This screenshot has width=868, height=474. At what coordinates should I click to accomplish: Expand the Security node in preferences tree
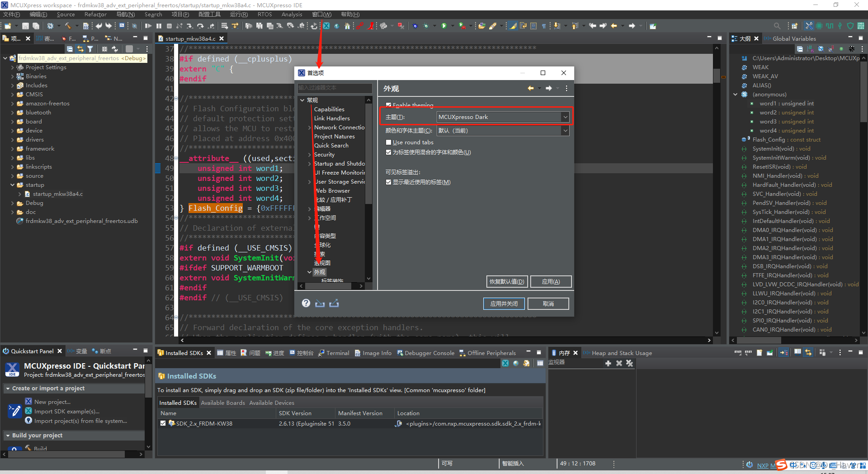pos(310,155)
